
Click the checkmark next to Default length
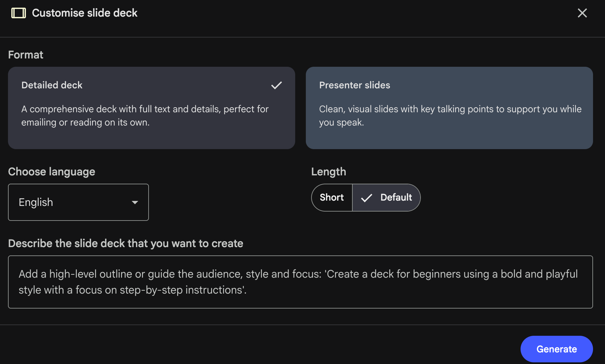pyautogui.click(x=366, y=198)
